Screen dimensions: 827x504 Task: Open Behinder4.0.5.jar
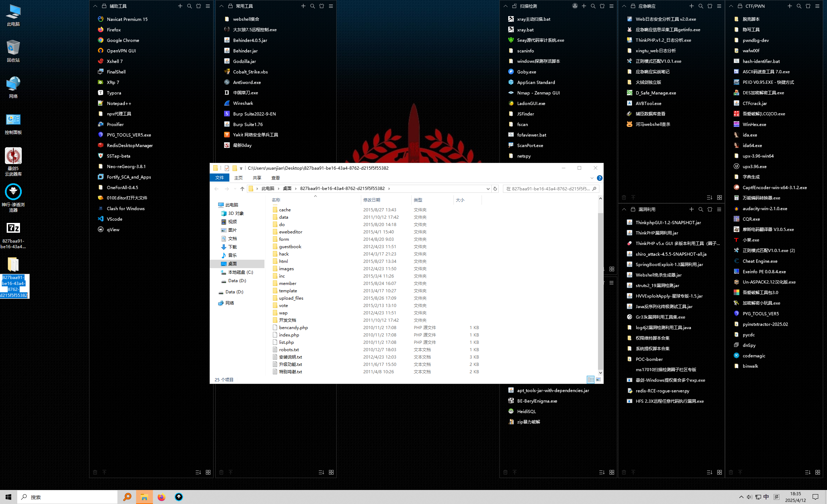point(246,40)
